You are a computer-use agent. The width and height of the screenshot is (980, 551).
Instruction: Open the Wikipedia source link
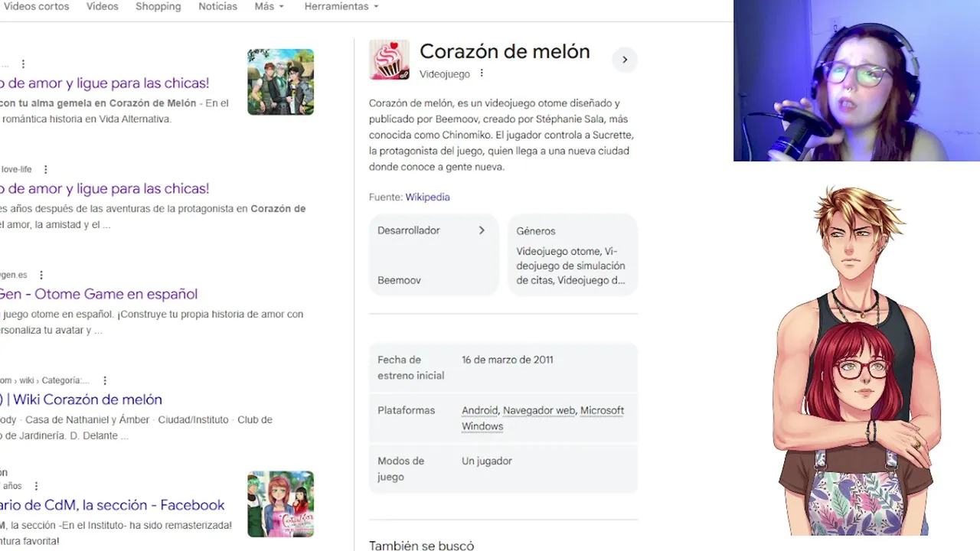click(x=427, y=197)
